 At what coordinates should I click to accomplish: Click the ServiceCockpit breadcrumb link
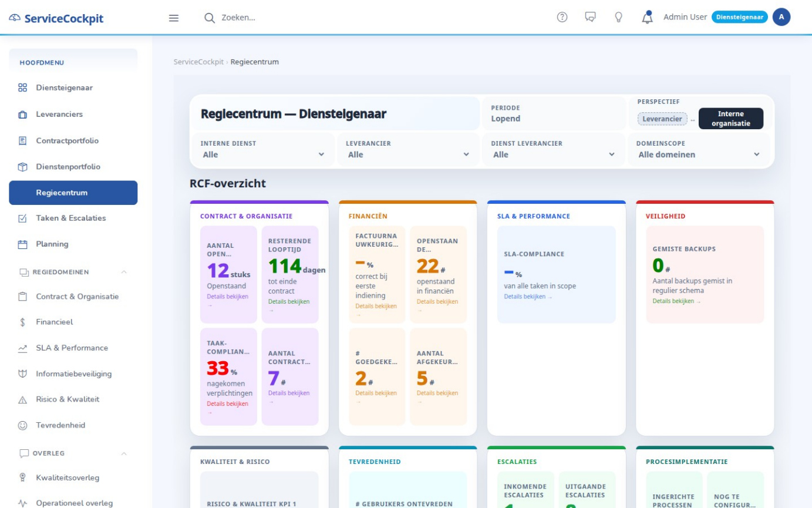coord(198,62)
